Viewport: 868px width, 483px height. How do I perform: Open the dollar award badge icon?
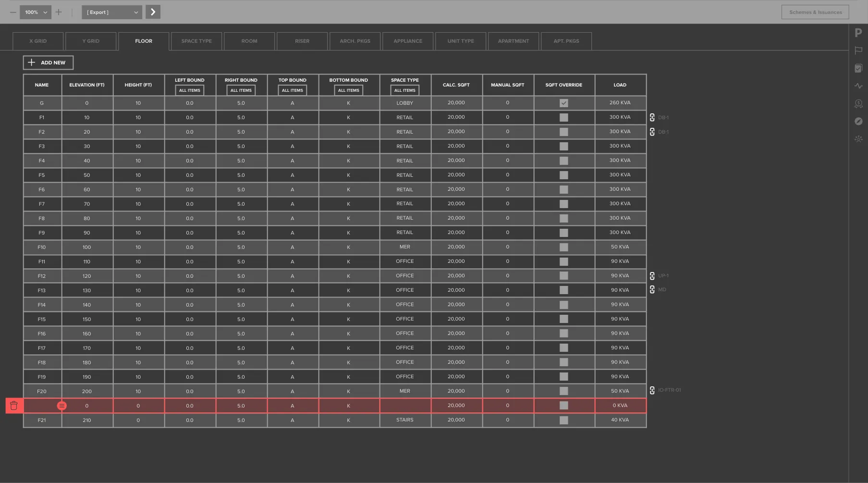[858, 104]
